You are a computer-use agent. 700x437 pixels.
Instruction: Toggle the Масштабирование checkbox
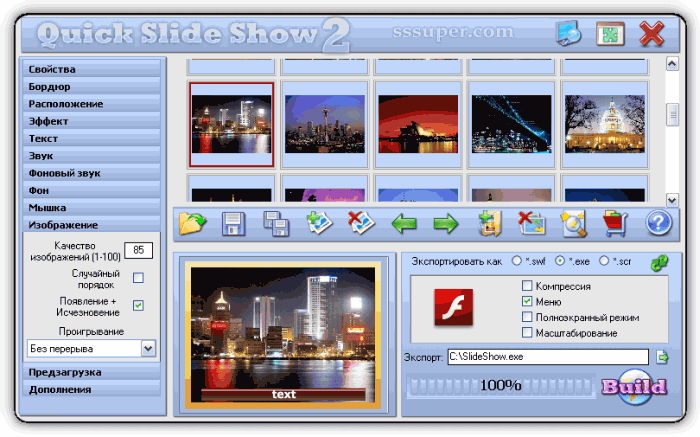[527, 333]
